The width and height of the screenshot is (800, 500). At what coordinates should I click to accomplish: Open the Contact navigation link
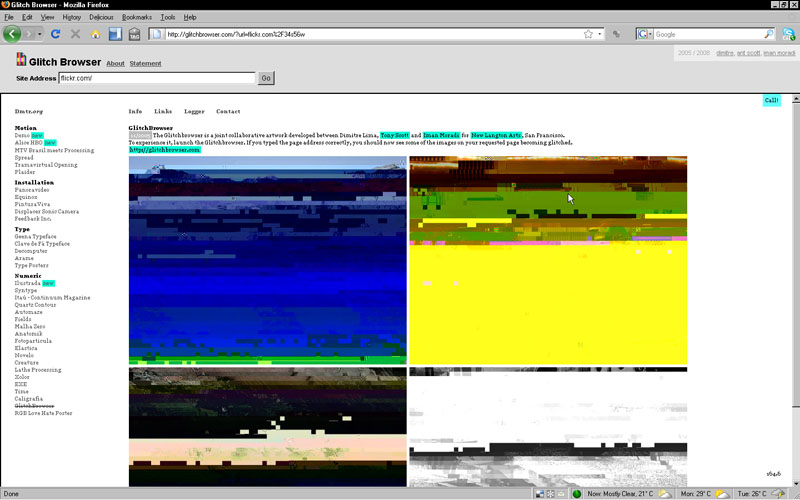tap(228, 111)
